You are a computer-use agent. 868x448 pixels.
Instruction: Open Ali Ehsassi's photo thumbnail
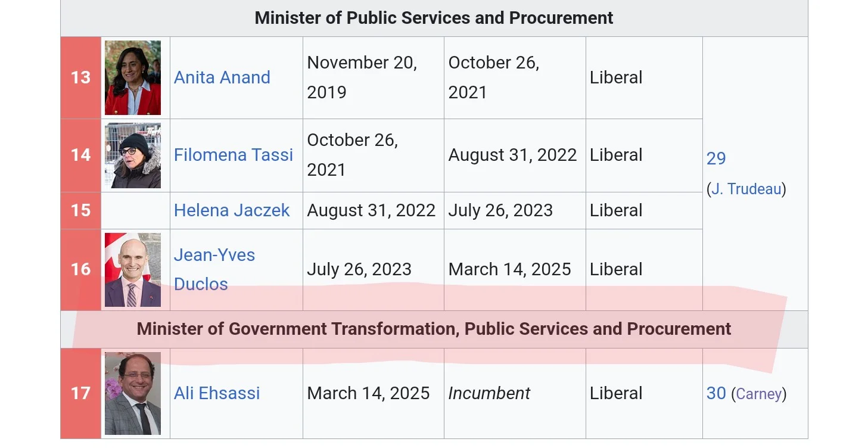[132, 393]
